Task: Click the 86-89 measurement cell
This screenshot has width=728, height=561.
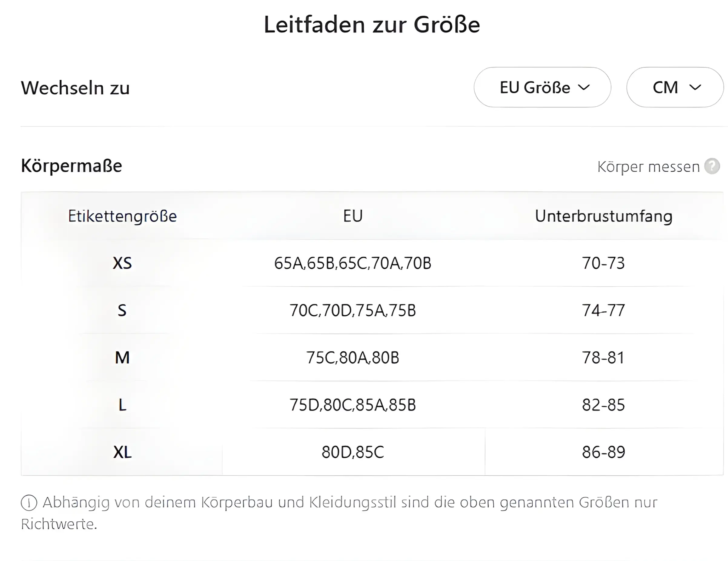Action: (x=604, y=452)
